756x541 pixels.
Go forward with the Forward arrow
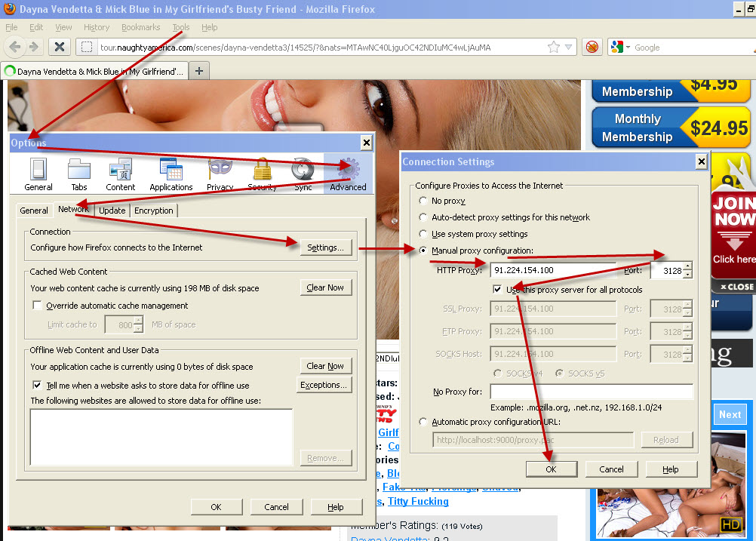[x=34, y=47]
